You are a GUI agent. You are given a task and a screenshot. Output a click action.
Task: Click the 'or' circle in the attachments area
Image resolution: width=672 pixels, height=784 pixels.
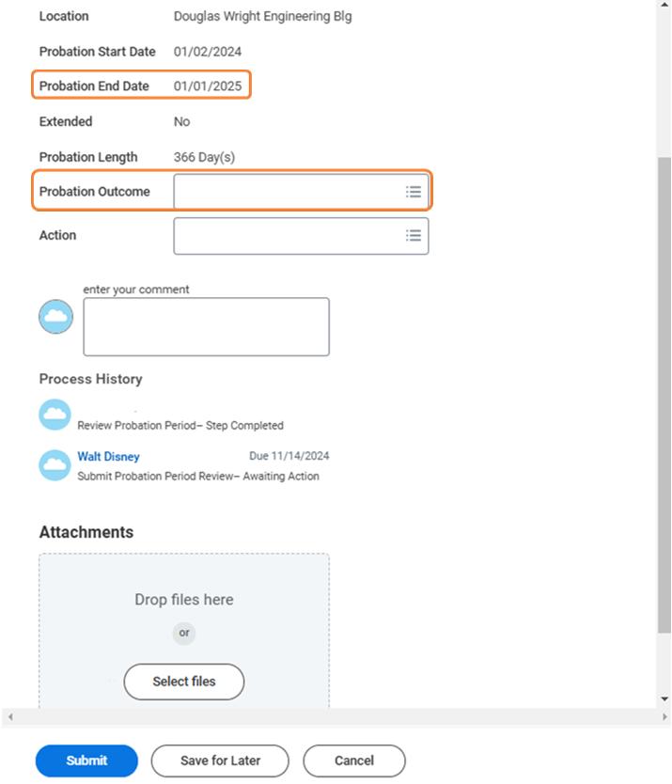tap(184, 633)
